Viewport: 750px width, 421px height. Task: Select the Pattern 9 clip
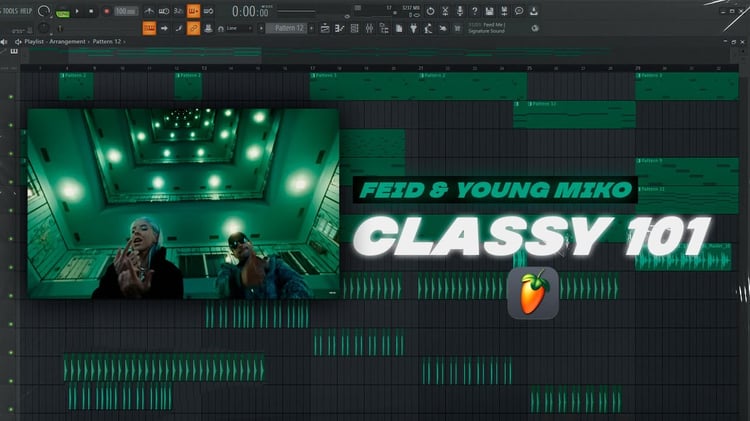click(x=686, y=171)
